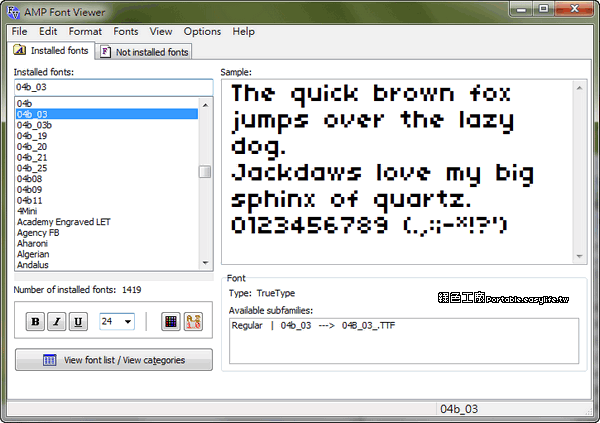Select Regular subfamily entry 04B_03_.TTF

313,325
